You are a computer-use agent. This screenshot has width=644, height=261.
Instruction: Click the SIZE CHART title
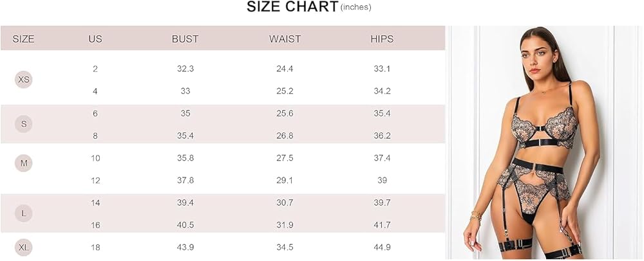(292, 6)
